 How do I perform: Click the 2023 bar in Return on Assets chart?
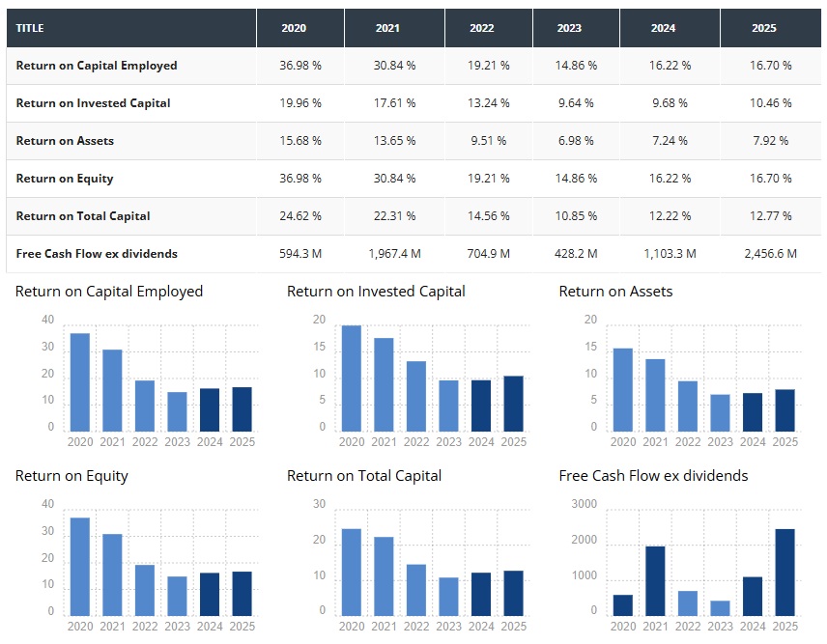[x=721, y=413]
